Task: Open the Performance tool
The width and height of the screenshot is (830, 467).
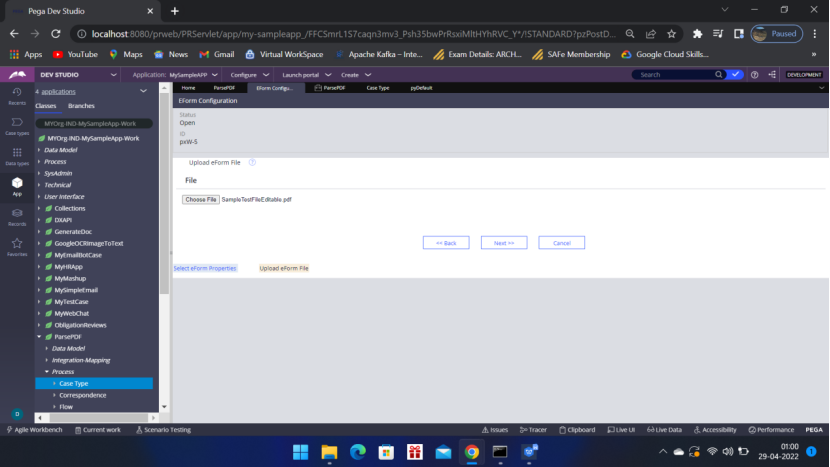Action: coord(771,429)
